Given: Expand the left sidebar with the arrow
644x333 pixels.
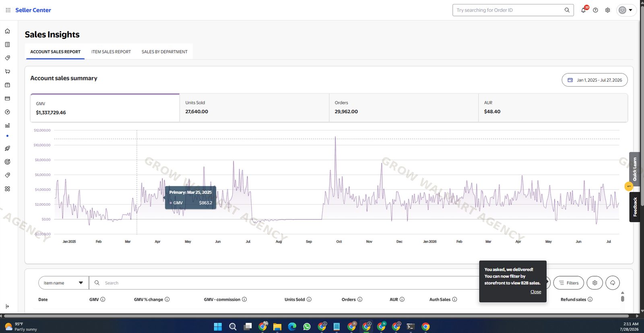Looking at the screenshot, I should (7, 306).
